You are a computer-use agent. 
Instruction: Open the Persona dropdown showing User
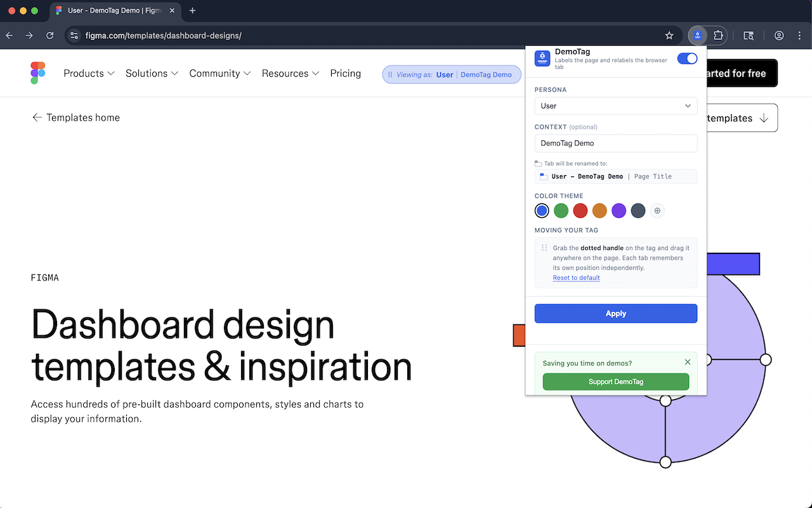tap(616, 106)
